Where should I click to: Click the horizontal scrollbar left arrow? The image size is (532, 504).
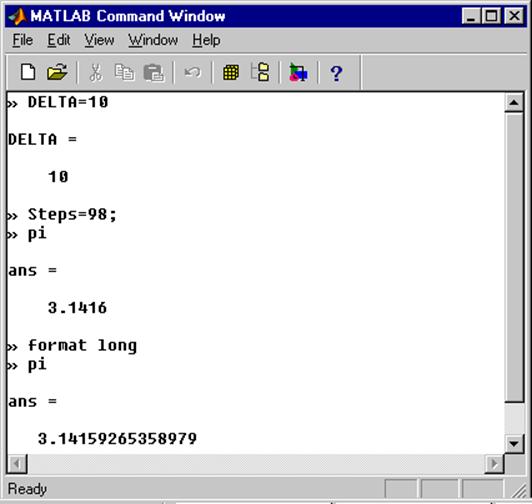coord(17,463)
